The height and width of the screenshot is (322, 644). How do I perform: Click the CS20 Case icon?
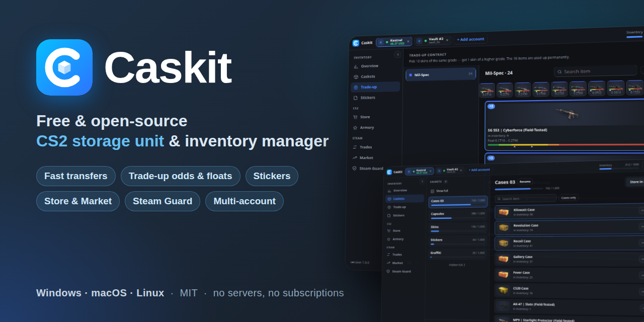(x=503, y=290)
